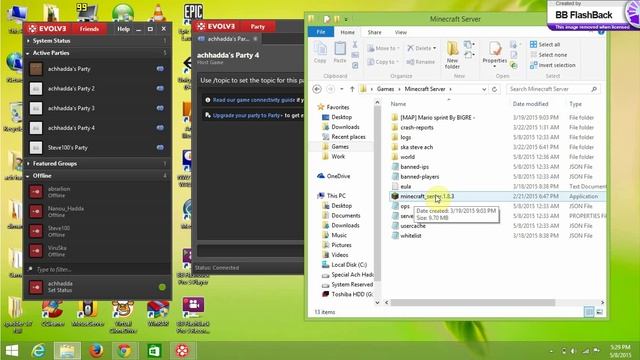Select Local Disk (C:) in navigation pane

tap(349, 264)
